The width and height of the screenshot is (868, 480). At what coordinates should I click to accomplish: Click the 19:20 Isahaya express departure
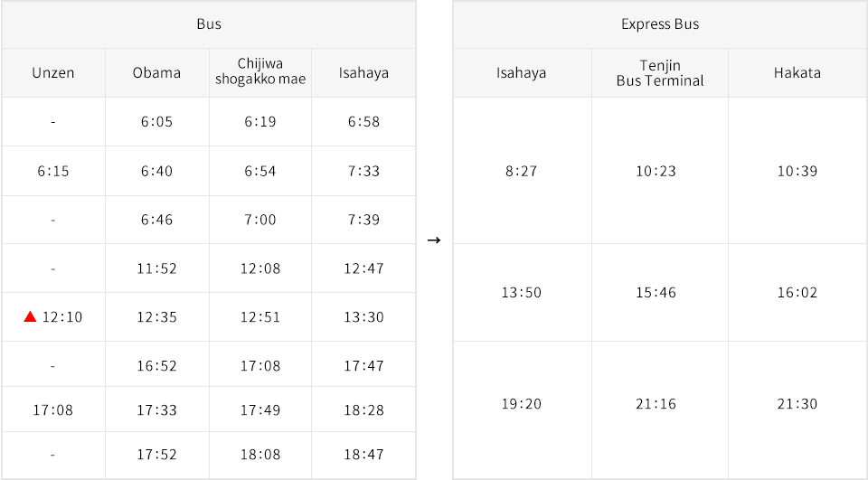tap(521, 403)
